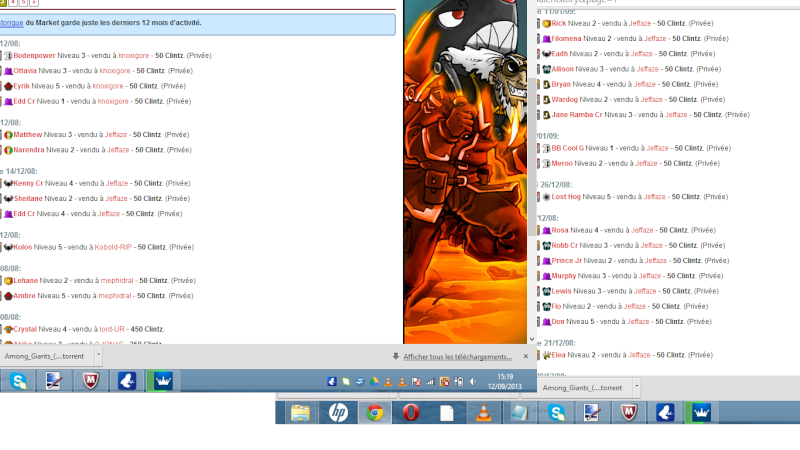Screen dimensions: 800x450
Task: Click the speaker volume tray icon
Action: tap(472, 381)
